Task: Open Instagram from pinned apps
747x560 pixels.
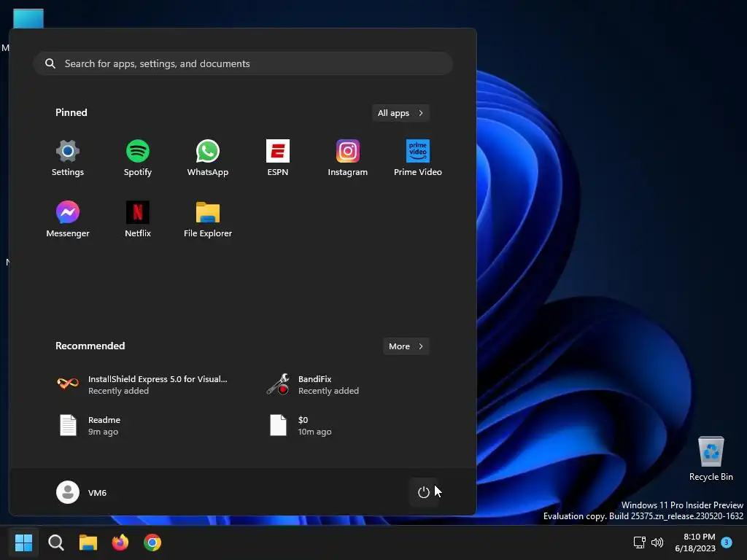Action: pos(348,158)
